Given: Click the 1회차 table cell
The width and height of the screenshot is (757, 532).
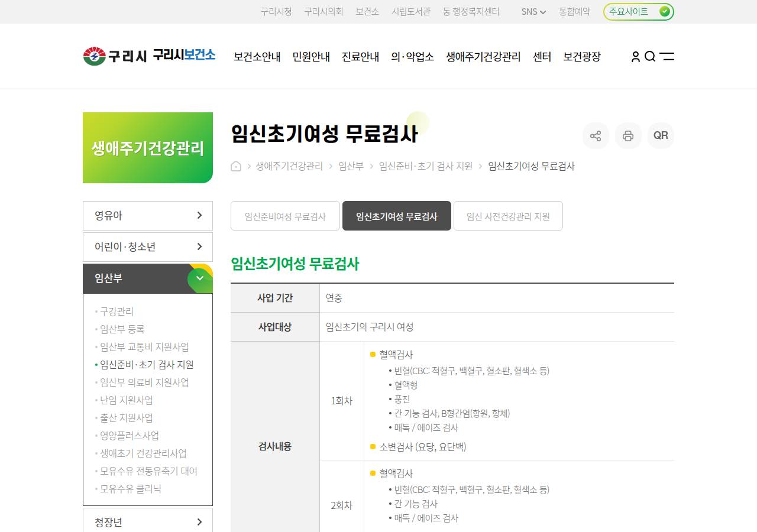Looking at the screenshot, I should 341,401.
